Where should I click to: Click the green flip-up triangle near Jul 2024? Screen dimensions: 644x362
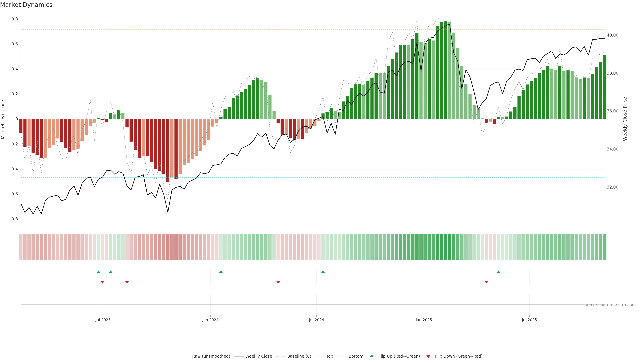(x=323, y=272)
